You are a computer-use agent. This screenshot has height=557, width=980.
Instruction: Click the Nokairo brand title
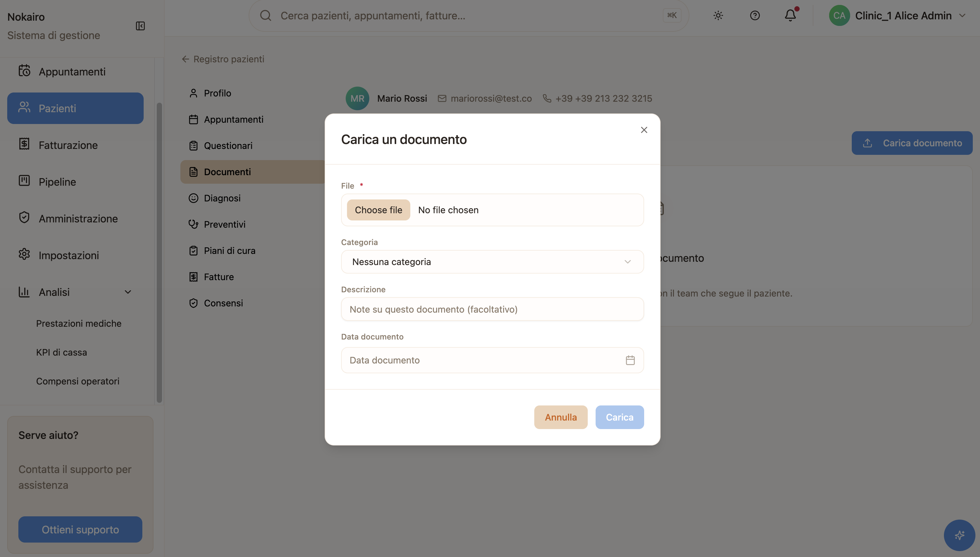[x=26, y=17]
